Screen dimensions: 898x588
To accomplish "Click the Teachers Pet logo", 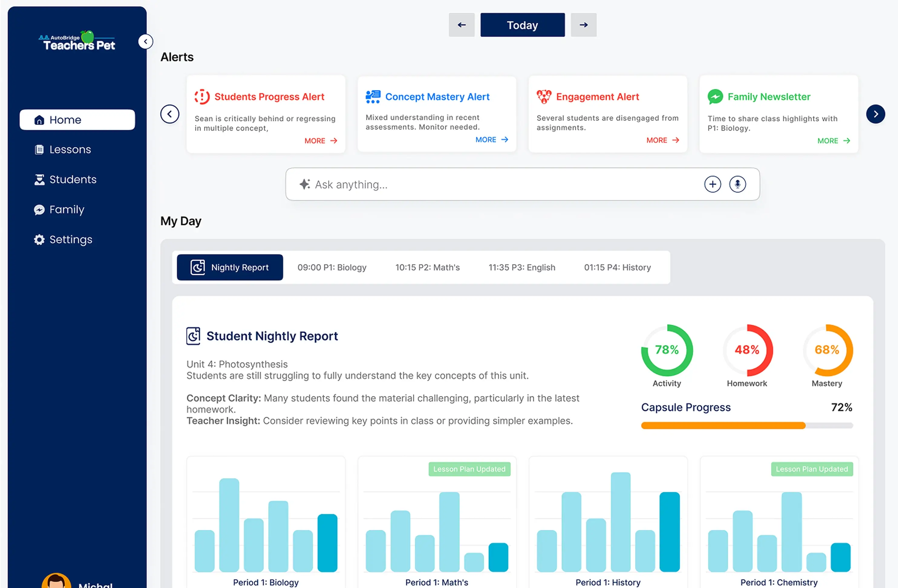I will tap(77, 41).
